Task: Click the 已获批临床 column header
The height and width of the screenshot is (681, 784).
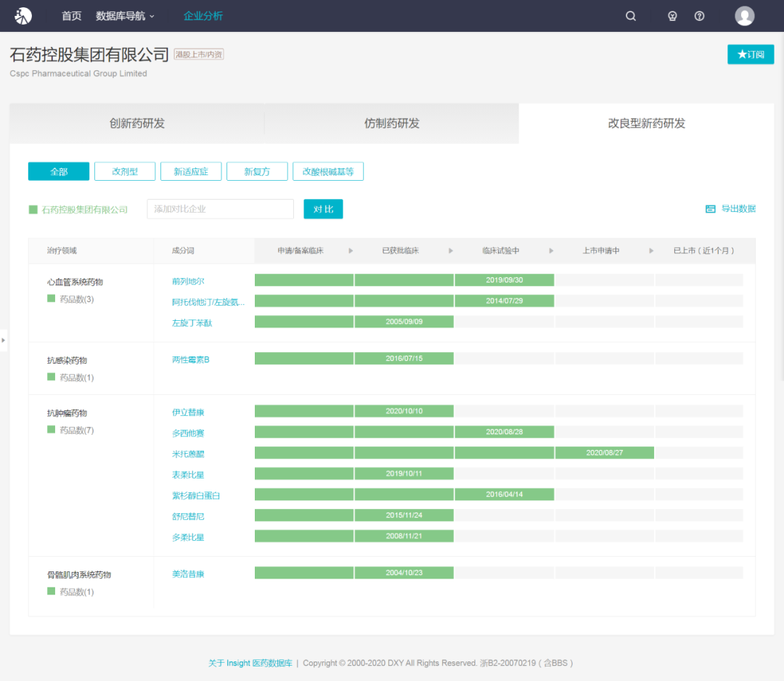Action: coord(401,250)
